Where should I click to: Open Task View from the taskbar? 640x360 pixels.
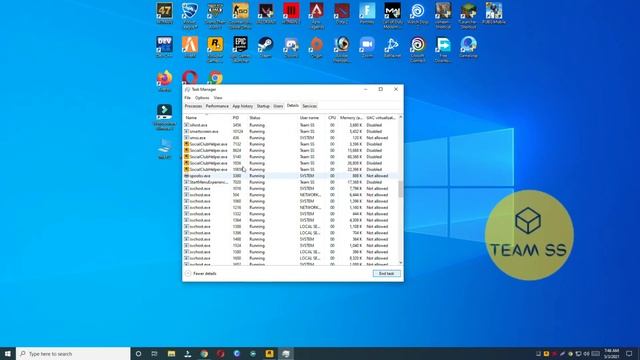tap(154, 354)
